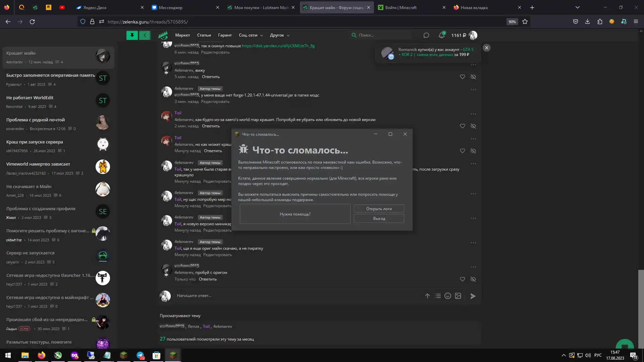Like Toil's message about xaero's world map

click(x=462, y=126)
